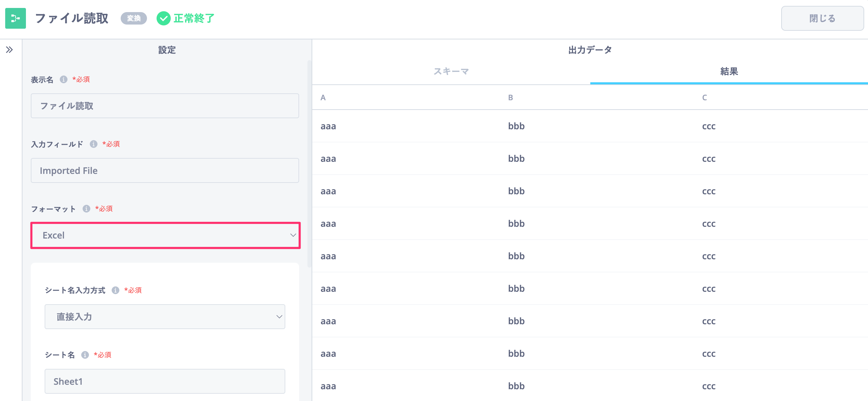Click the 正常終了 status text
This screenshot has width=868, height=401.
click(x=194, y=18)
